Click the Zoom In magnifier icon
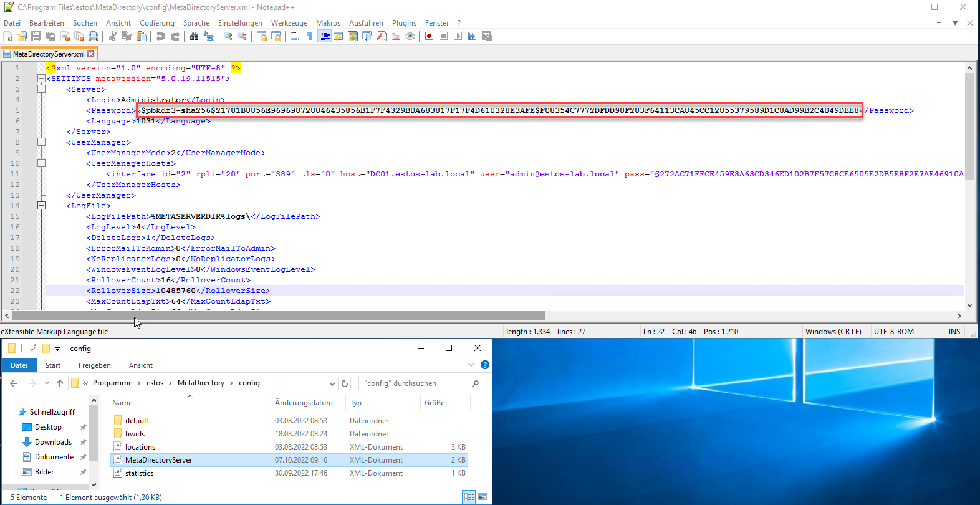Image resolution: width=980 pixels, height=505 pixels. point(228,36)
